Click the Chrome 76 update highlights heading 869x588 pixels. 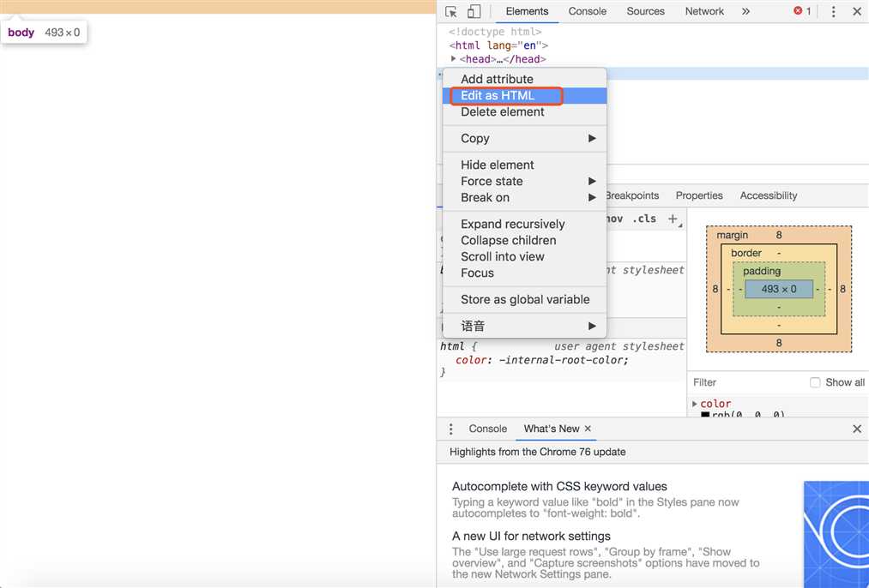coord(537,452)
